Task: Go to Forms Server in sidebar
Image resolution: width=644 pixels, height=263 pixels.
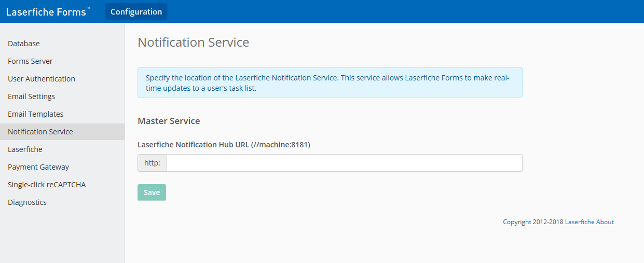Action: click(x=30, y=61)
